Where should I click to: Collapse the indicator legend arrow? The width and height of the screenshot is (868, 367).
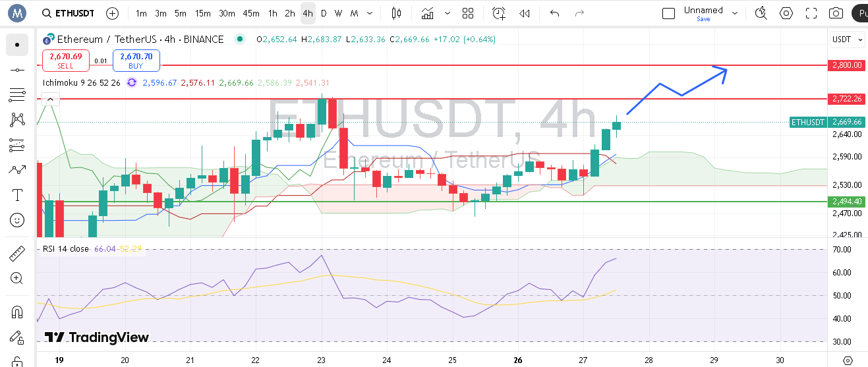pyautogui.click(x=50, y=99)
